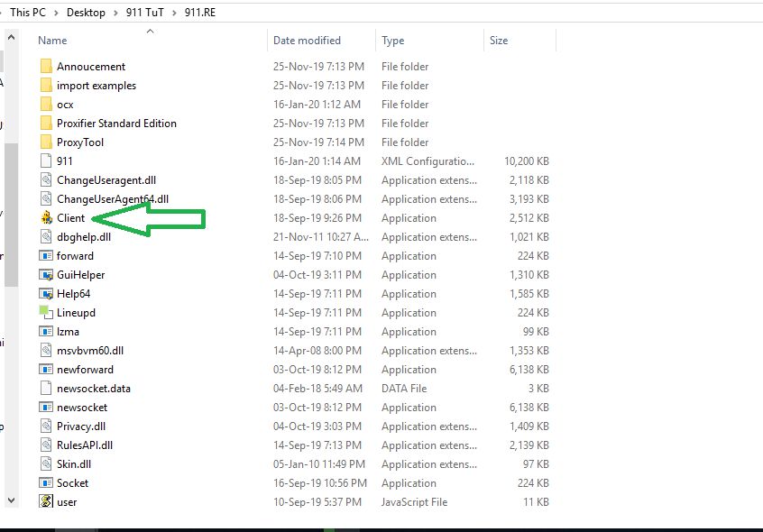Sort files by Name column header

point(53,41)
